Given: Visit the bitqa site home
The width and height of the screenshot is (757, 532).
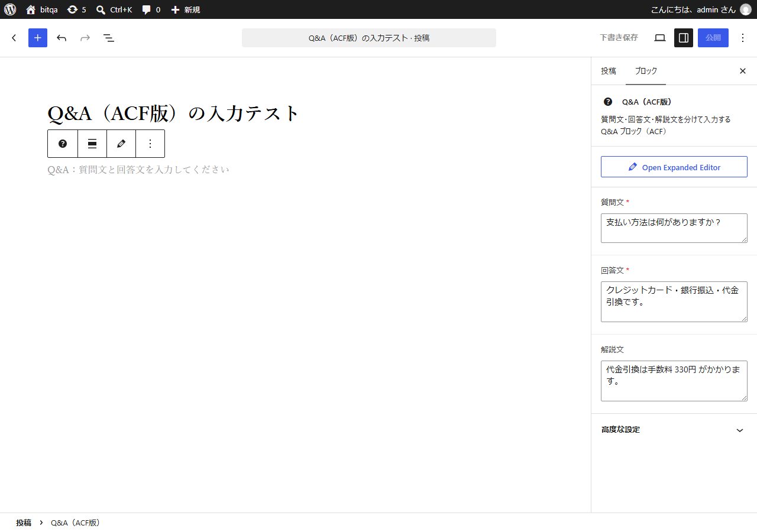Looking at the screenshot, I should [x=41, y=9].
